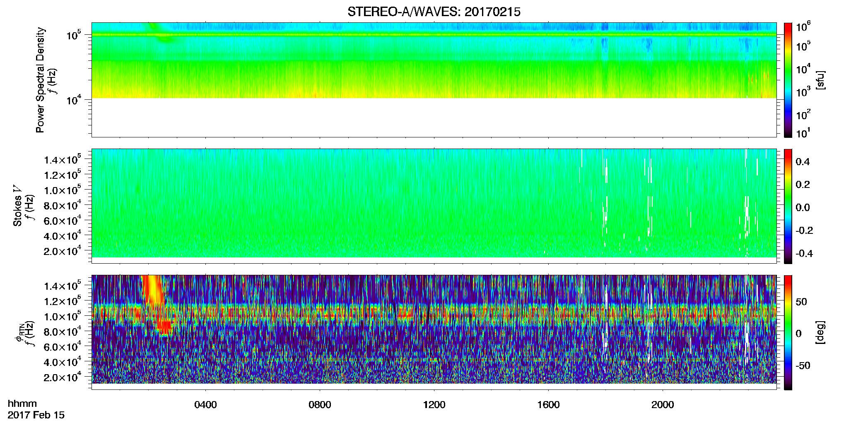Click the 0.4 value on Stokes colorbar

803,162
